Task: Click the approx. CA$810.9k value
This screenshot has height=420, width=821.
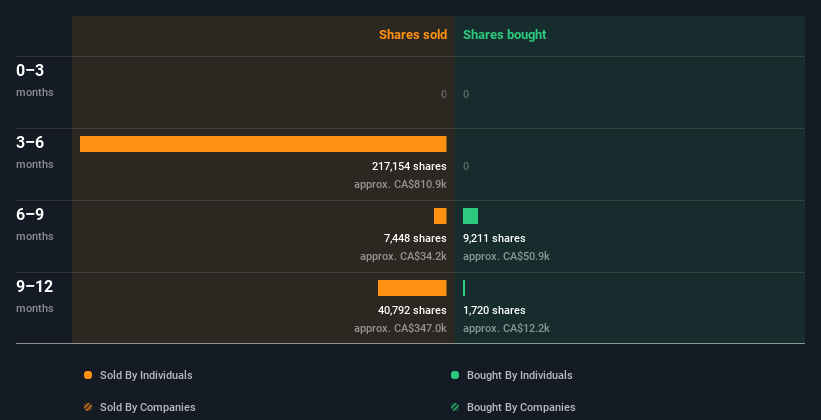Action: pyautogui.click(x=400, y=184)
